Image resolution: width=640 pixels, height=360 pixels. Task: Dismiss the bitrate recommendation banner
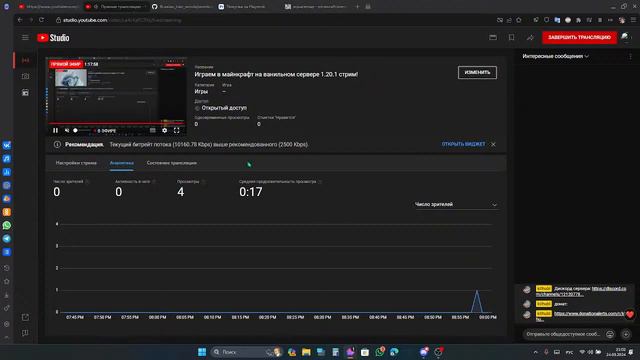coord(493,144)
